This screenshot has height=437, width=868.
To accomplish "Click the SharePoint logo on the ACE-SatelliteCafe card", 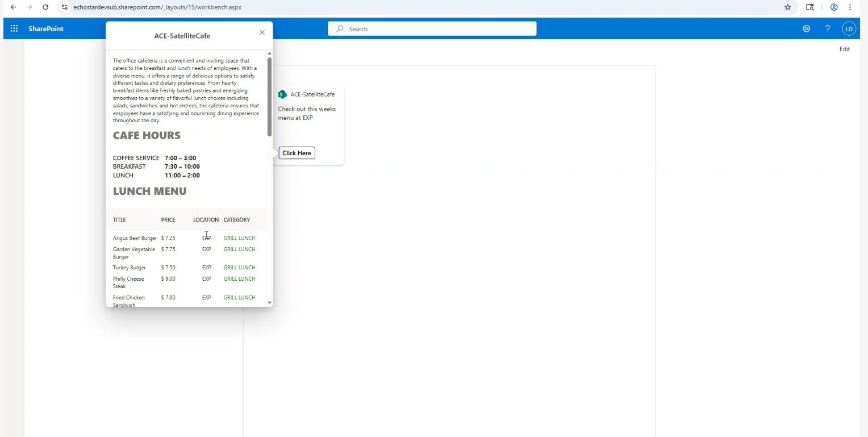I will coord(282,94).
